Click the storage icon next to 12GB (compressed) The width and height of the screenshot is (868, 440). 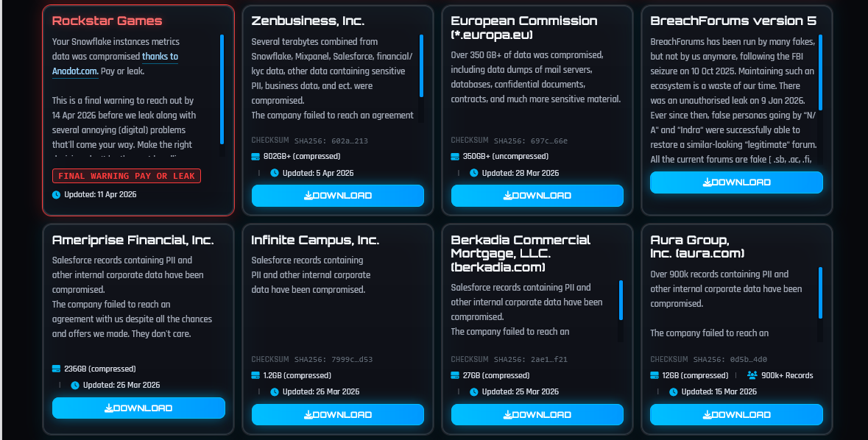point(655,375)
